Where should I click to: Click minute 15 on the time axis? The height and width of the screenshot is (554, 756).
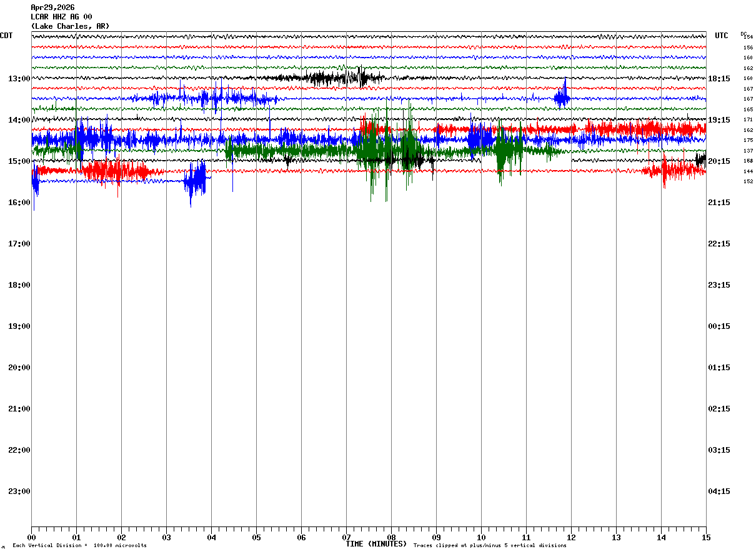706,538
